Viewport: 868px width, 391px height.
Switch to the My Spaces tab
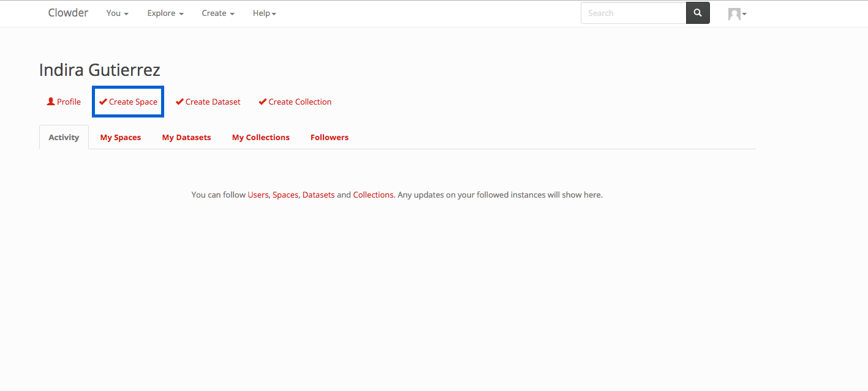coord(121,137)
